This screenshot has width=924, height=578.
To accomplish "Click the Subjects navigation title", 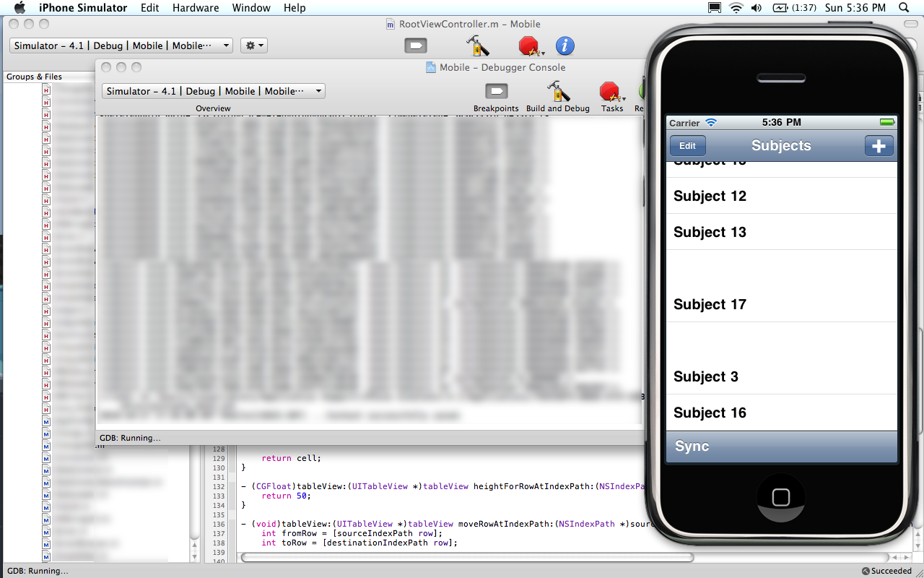I will [x=781, y=146].
